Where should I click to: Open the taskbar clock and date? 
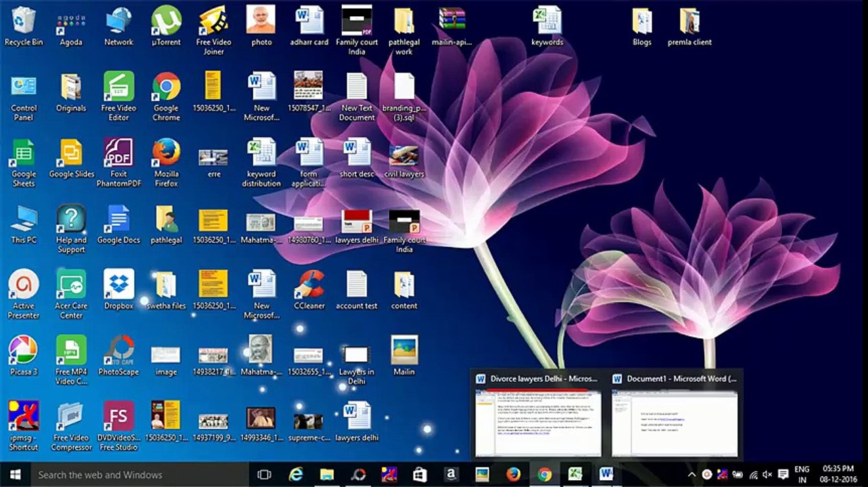pyautogui.click(x=838, y=474)
